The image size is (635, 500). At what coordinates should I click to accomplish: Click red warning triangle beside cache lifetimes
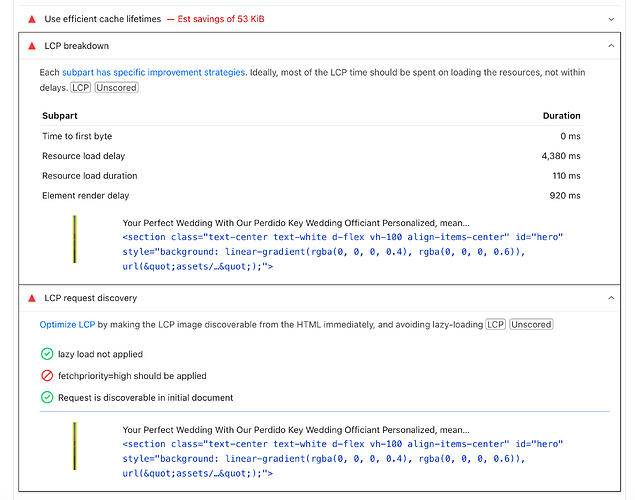point(32,19)
